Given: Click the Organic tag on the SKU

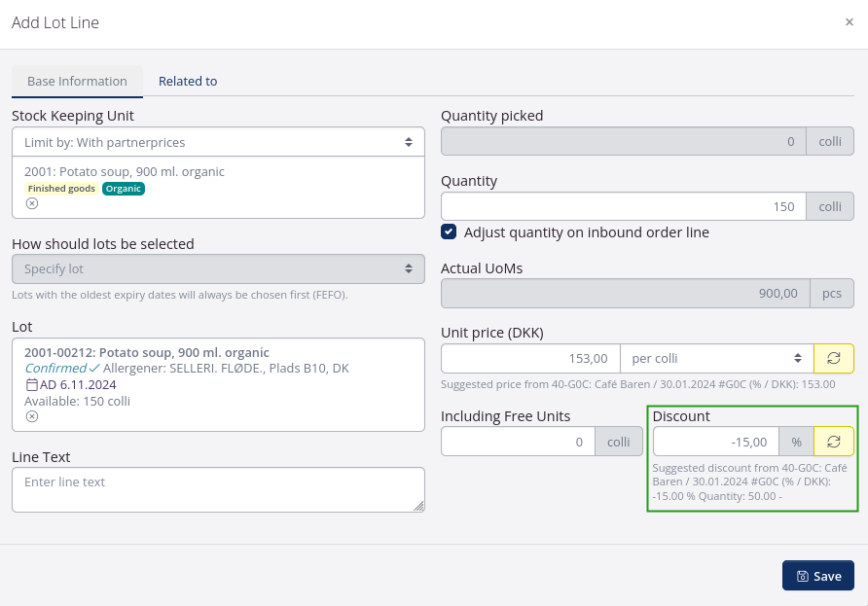Looking at the screenshot, I should (124, 189).
